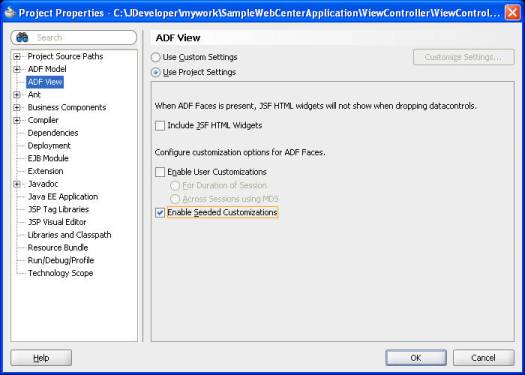Click the Customize Settings button
The width and height of the screenshot is (525, 375).
click(x=464, y=57)
